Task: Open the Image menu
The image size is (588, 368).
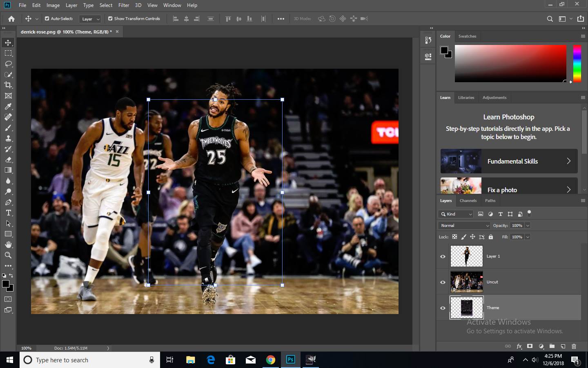Action: 53,5
